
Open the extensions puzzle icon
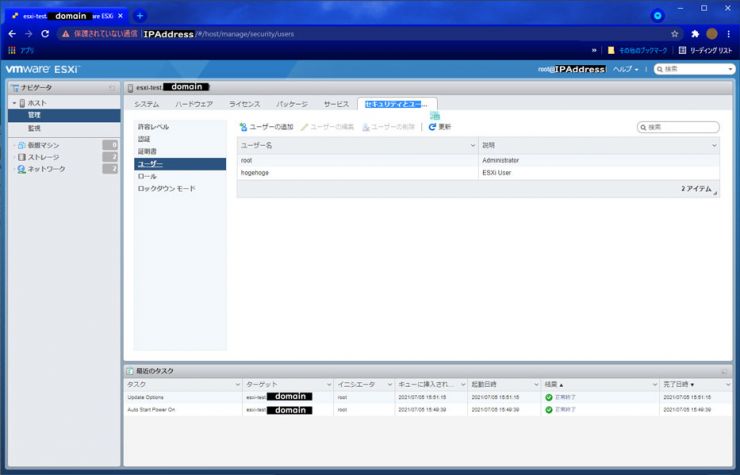(695, 34)
